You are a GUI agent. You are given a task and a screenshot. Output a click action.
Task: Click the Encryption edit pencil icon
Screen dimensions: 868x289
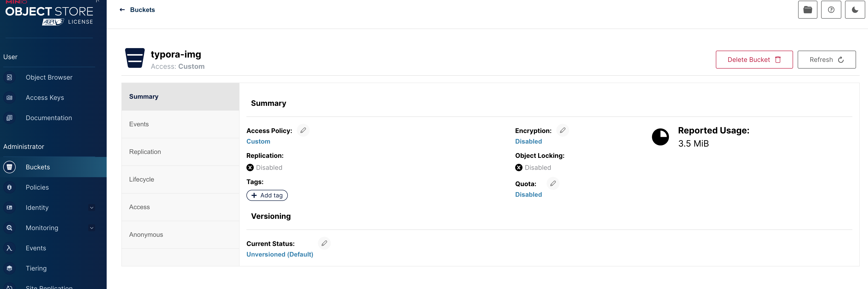click(562, 130)
